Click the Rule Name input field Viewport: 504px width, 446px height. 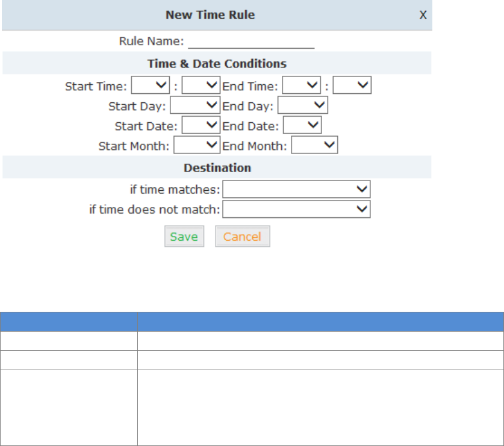pyautogui.click(x=252, y=42)
